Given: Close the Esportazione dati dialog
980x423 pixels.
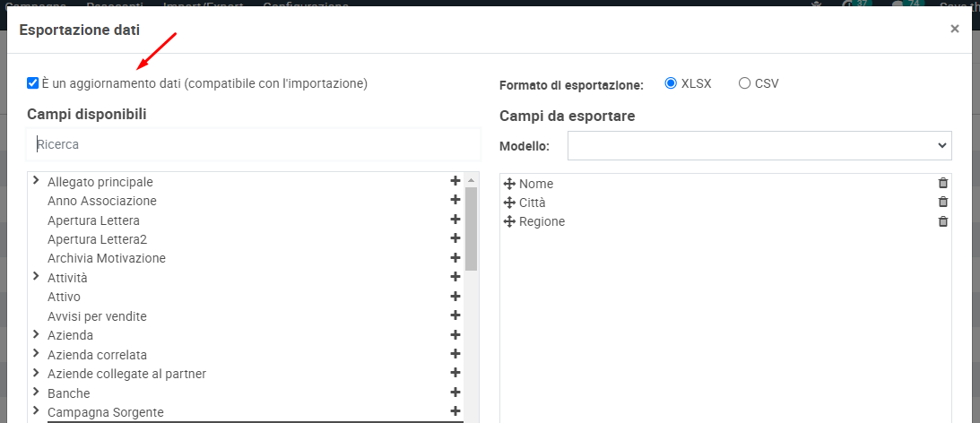Looking at the screenshot, I should [x=955, y=29].
